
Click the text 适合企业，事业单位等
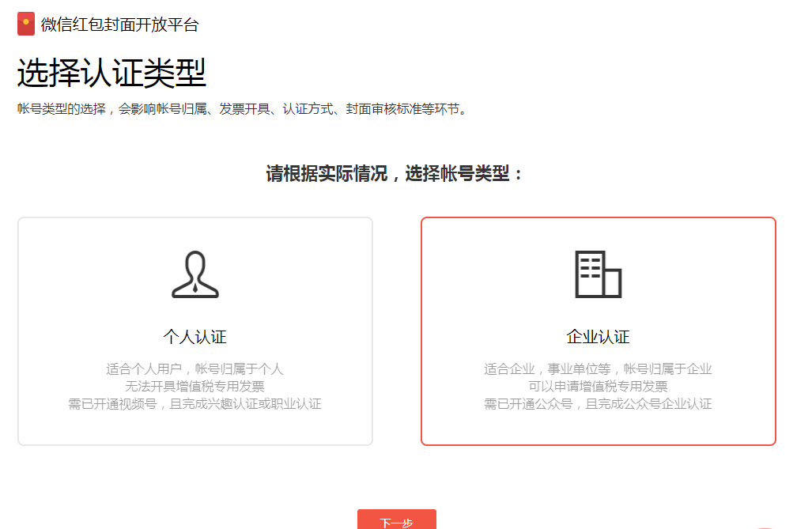tap(598, 369)
